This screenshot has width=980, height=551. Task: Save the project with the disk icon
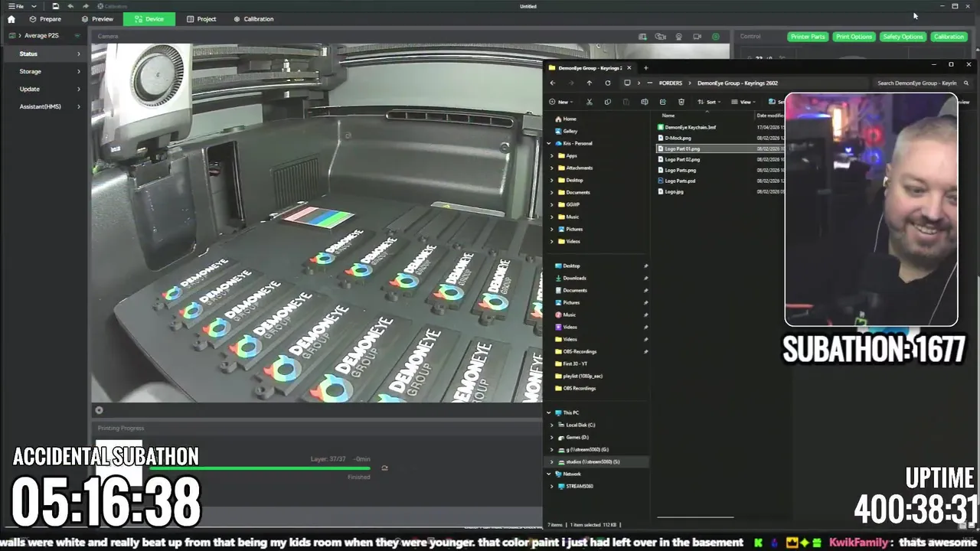55,6
